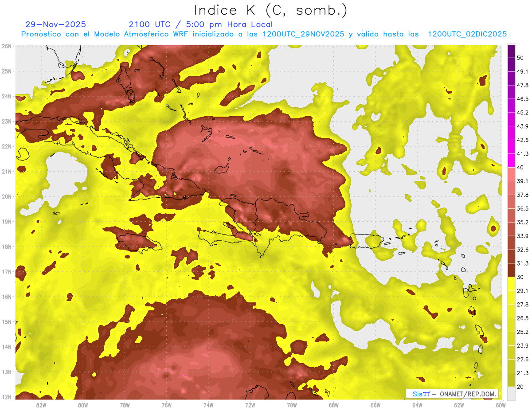
Task: Click the "60W" longitude label
Action: tap(500, 405)
